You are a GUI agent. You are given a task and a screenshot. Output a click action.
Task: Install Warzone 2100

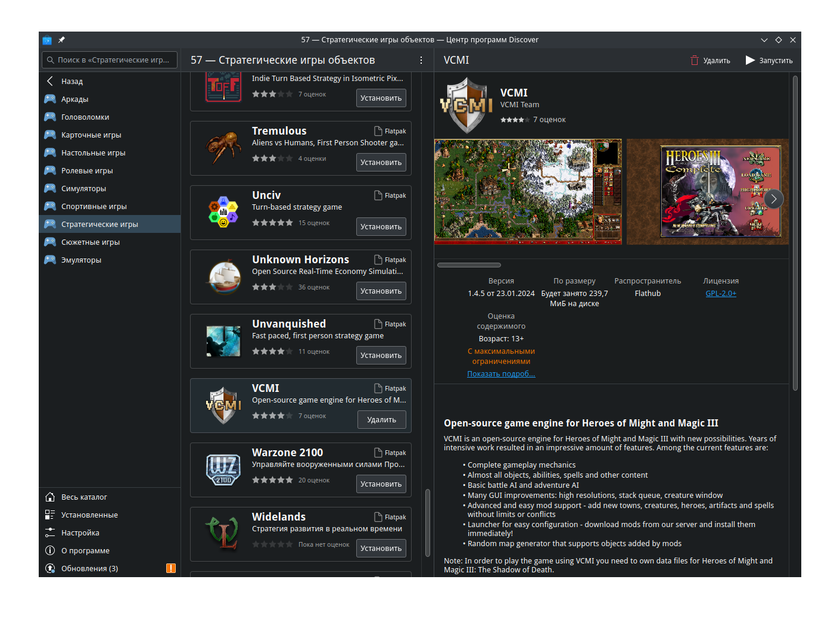pyautogui.click(x=381, y=484)
